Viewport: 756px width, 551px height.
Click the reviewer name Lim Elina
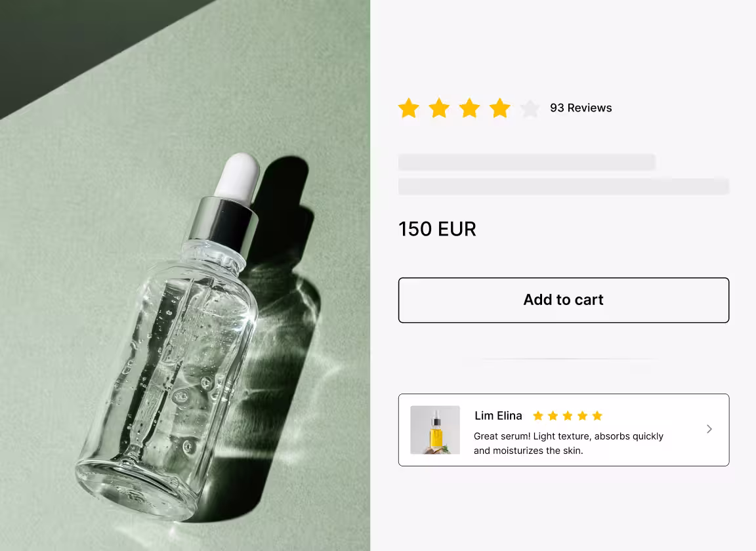498,415
